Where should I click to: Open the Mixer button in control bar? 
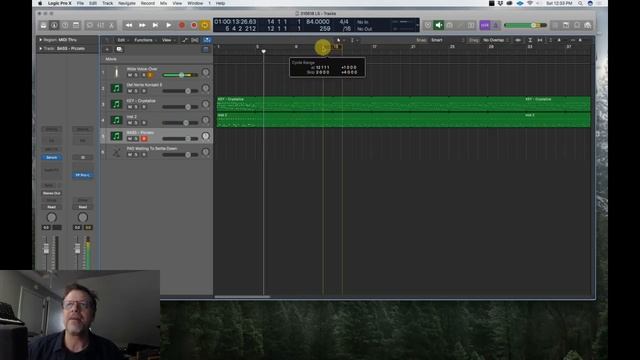pyautogui.click(x=100, y=25)
